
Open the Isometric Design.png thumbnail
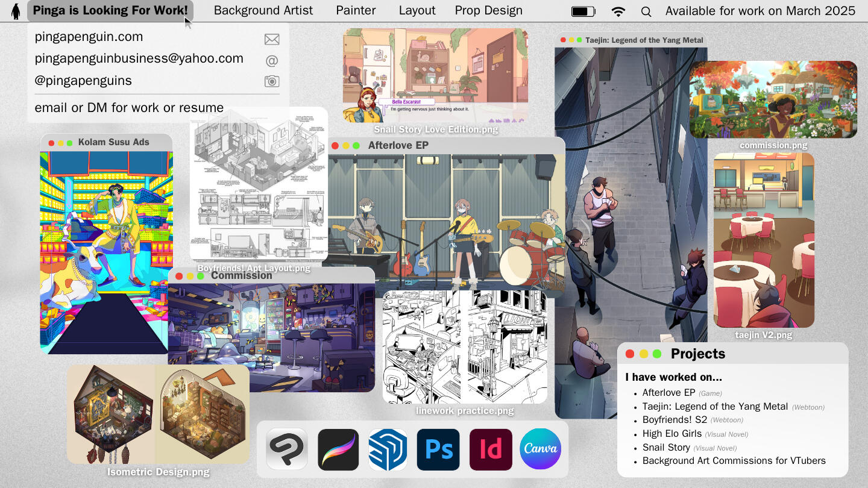pos(158,414)
